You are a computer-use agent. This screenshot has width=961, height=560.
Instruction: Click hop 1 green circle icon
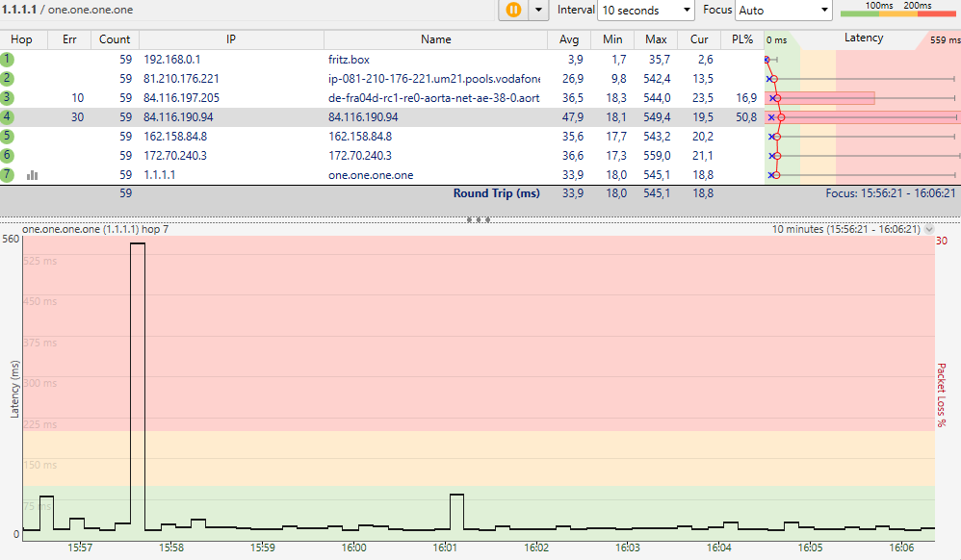click(x=7, y=60)
